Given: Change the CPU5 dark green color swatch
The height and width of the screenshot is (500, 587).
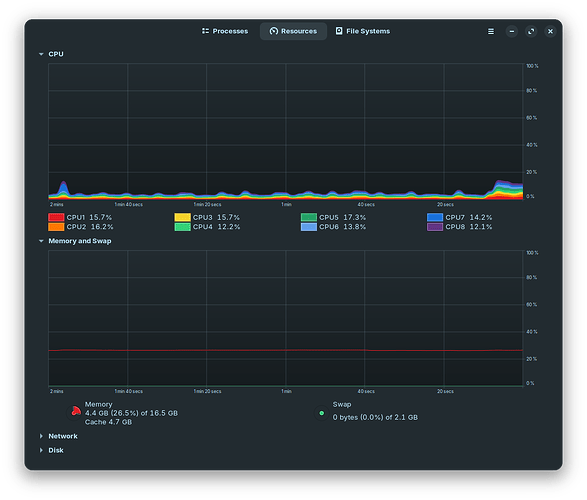Looking at the screenshot, I should coord(309,217).
